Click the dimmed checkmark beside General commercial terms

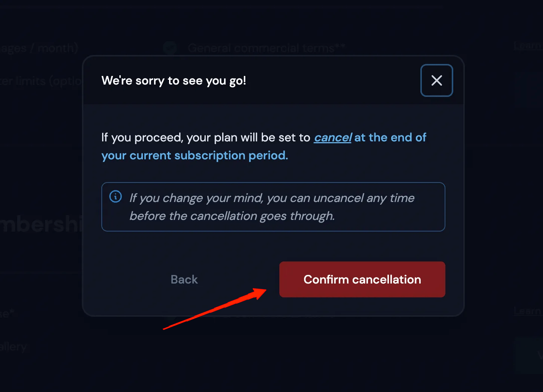[170, 48]
